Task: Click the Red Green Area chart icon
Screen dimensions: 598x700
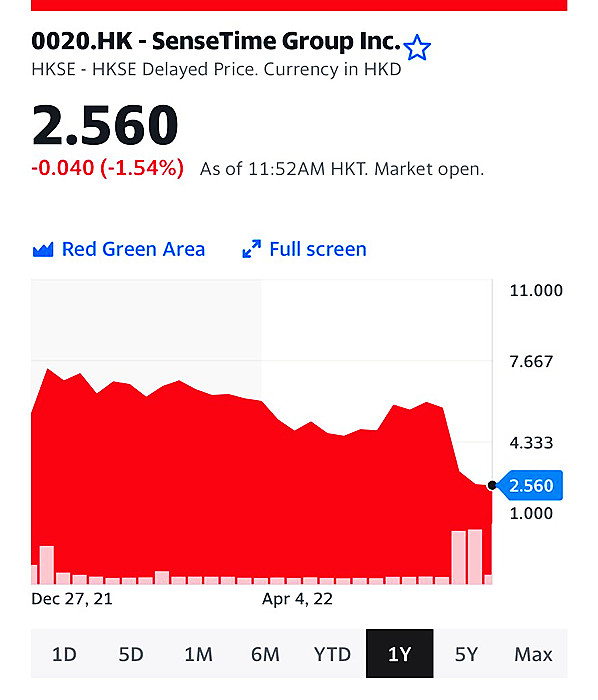Action: pyautogui.click(x=43, y=250)
